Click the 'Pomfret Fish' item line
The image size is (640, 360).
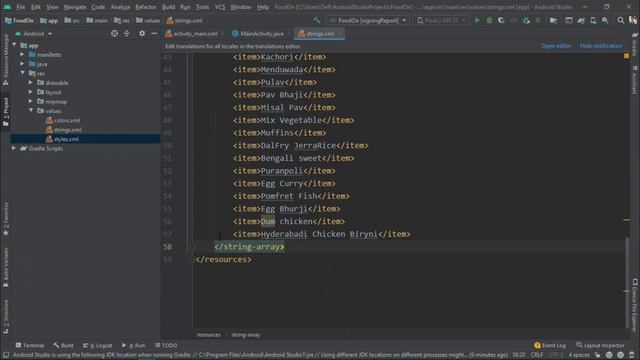coord(291,196)
